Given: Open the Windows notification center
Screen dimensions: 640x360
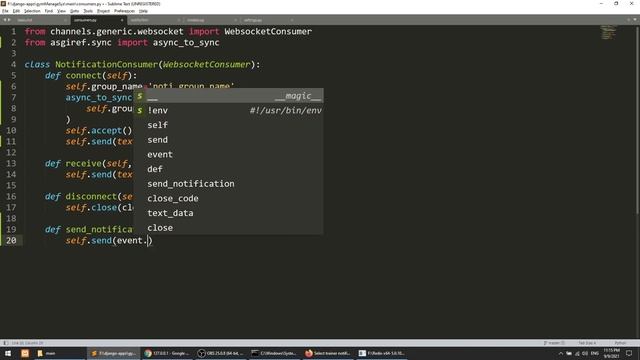Looking at the screenshot, I should point(629,353).
